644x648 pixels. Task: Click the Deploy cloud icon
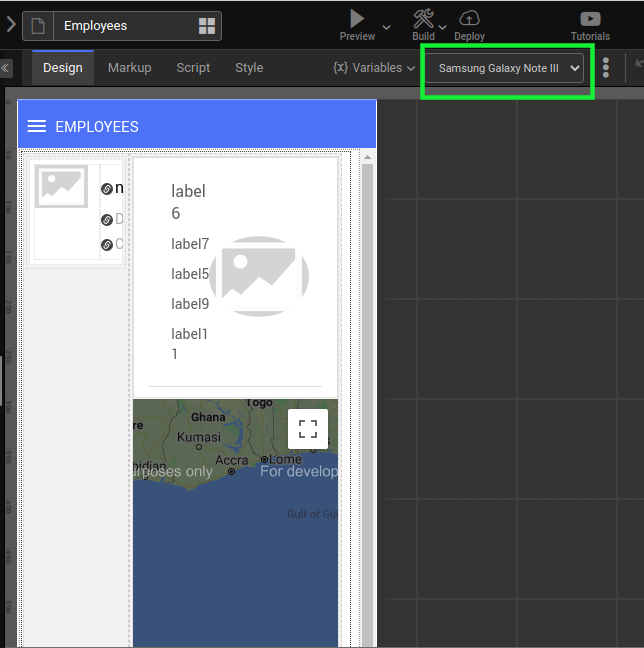click(469, 18)
